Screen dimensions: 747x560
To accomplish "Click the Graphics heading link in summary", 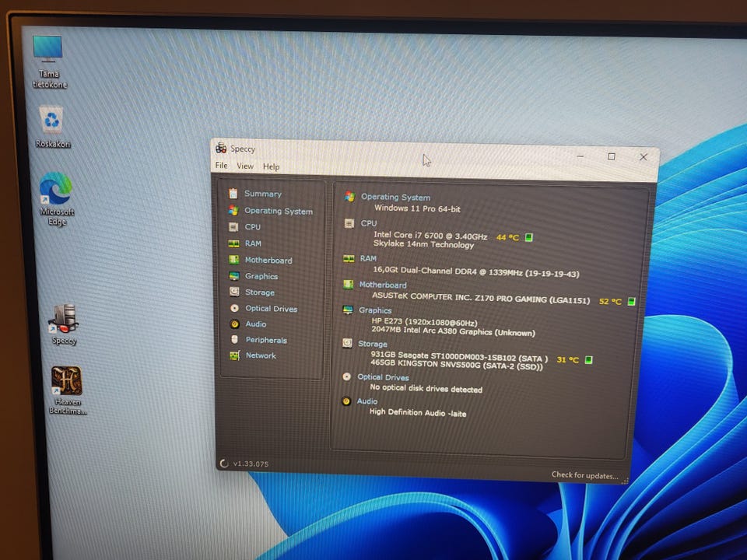I will tap(375, 310).
